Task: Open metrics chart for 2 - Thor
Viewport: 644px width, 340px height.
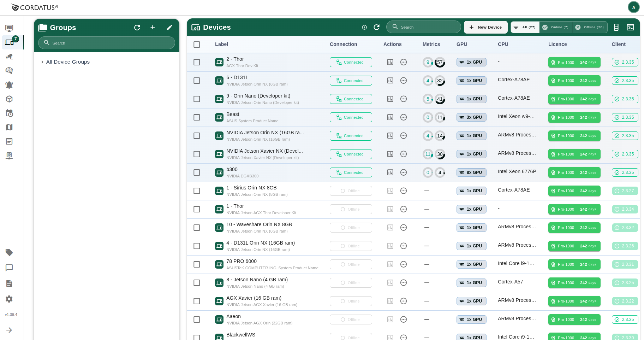Action: pyautogui.click(x=390, y=62)
